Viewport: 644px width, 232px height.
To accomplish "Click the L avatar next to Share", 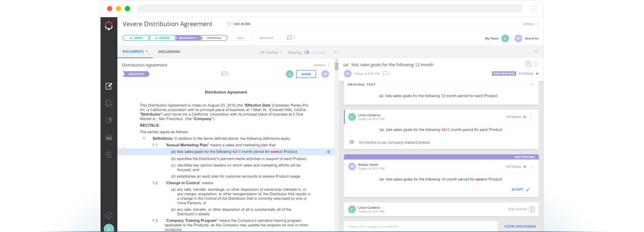I will pos(289,74).
